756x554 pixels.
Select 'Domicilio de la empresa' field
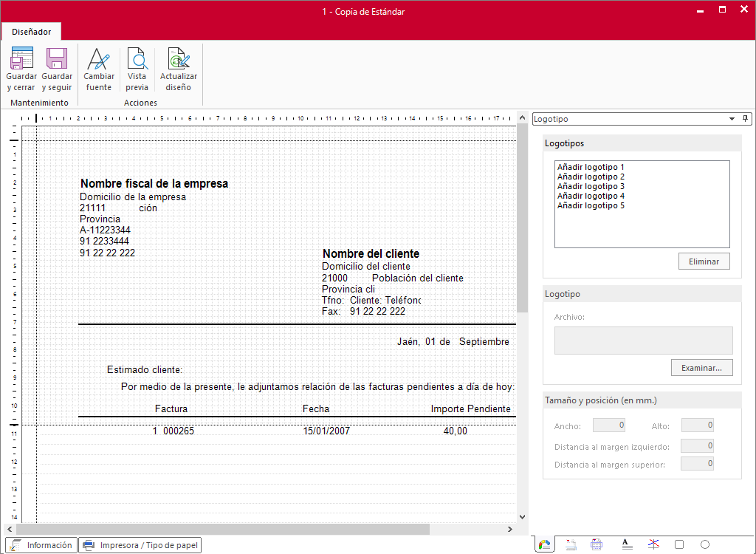pos(133,197)
